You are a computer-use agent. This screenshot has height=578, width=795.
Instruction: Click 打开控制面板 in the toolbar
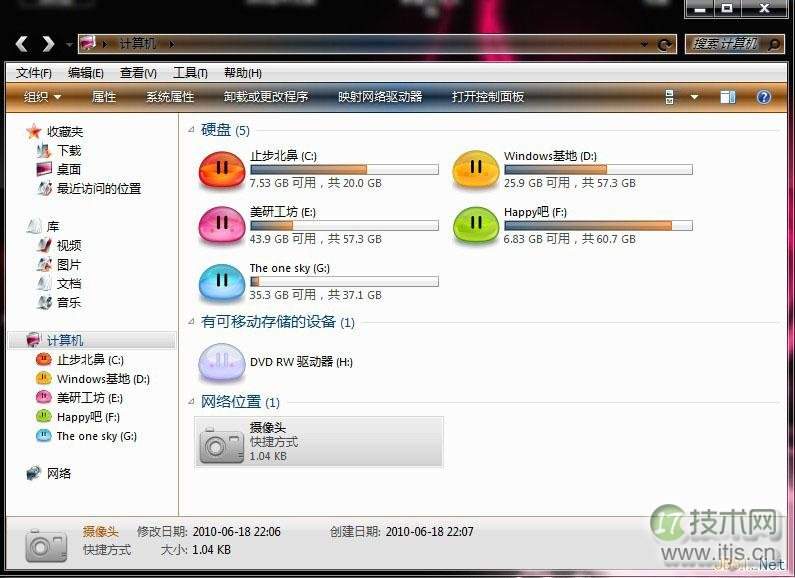click(x=487, y=97)
